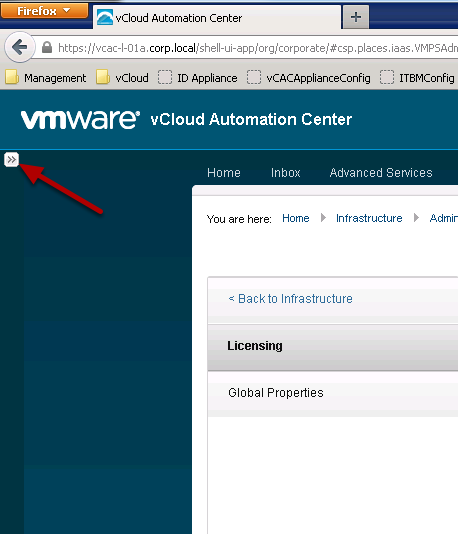The height and width of the screenshot is (534, 458).
Task: Click the padlock security icon in address bar
Action: pos(47,48)
